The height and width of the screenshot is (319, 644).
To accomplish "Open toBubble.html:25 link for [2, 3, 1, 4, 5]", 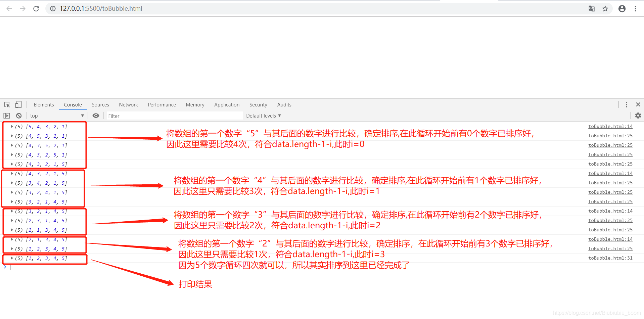I will tap(610, 221).
